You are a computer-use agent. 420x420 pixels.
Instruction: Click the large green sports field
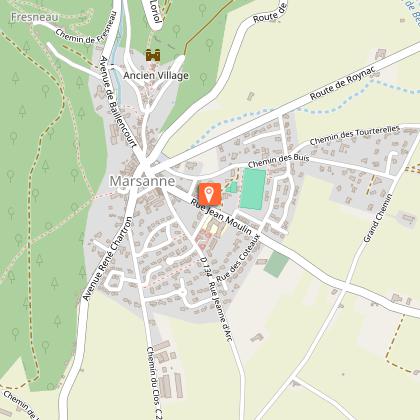[253, 189]
